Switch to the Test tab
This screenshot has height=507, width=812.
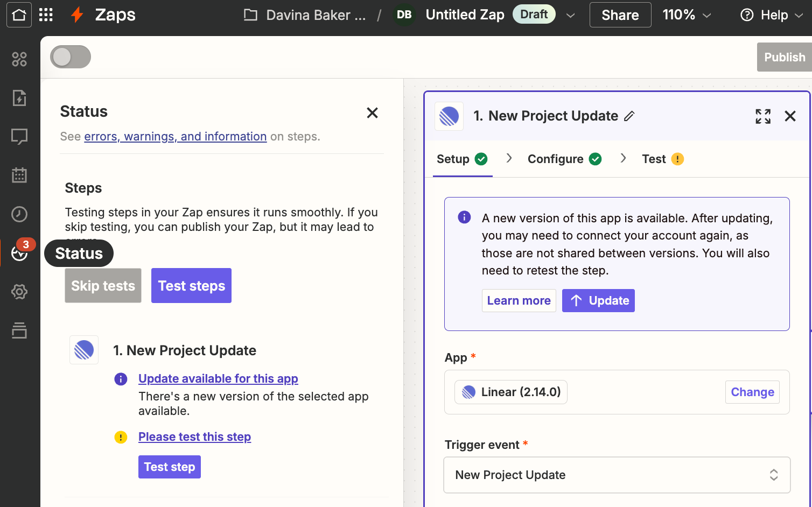click(654, 159)
